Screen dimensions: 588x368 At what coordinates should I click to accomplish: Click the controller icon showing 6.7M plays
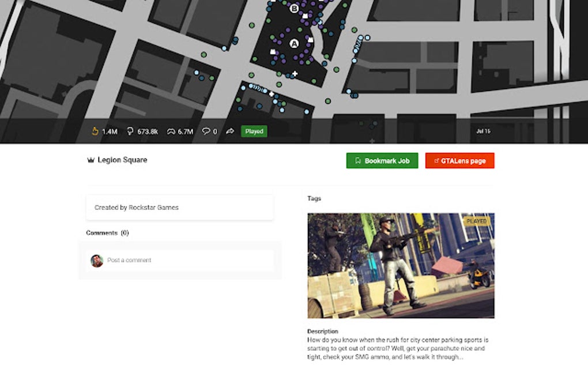pyautogui.click(x=170, y=131)
